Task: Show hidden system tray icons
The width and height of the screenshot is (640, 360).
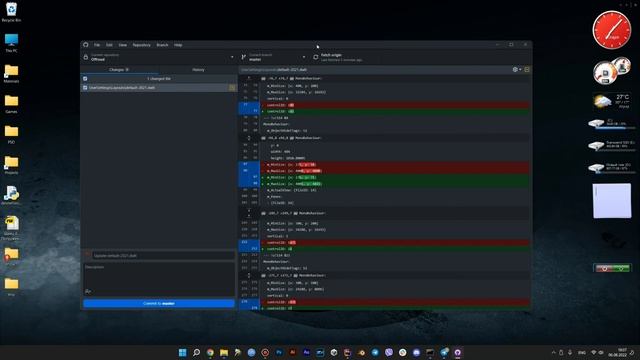Action: pyautogui.click(x=553, y=352)
